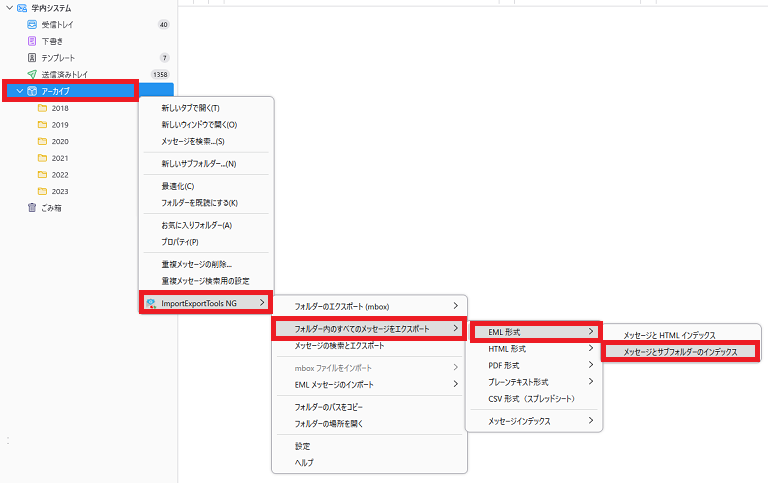
Task: Click the 送信済みトレイ sent icon
Action: click(x=32, y=74)
